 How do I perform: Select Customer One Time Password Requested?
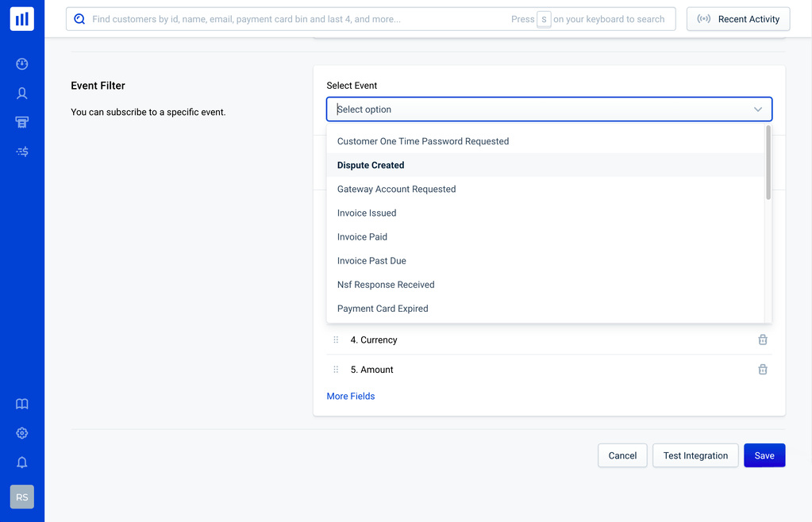point(423,141)
